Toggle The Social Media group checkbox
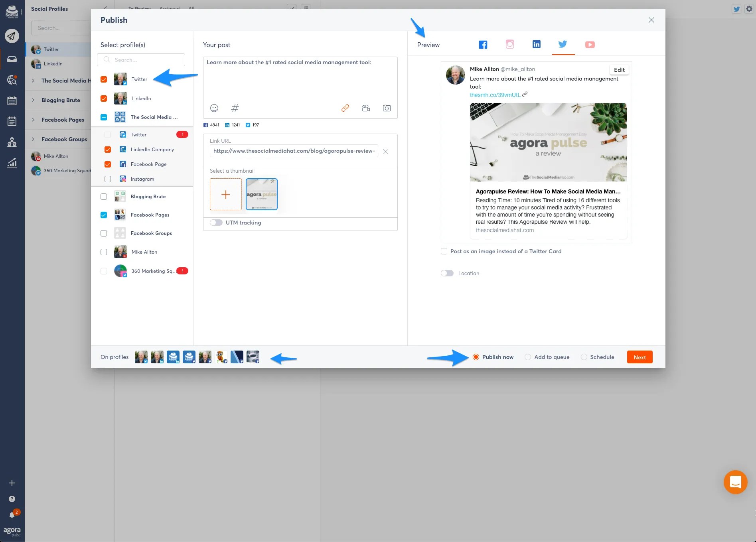The image size is (756, 542). pos(104,117)
